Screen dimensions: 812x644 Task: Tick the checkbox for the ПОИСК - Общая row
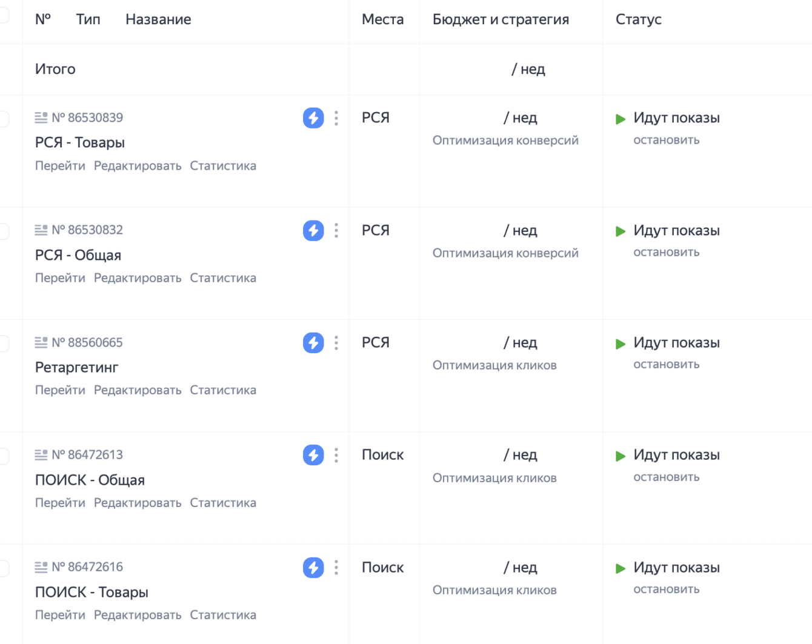4,455
